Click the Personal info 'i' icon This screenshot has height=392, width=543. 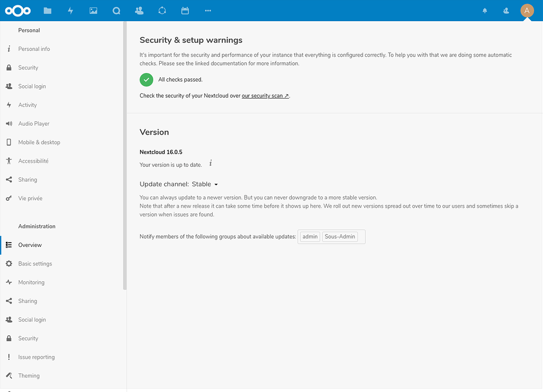[9, 49]
